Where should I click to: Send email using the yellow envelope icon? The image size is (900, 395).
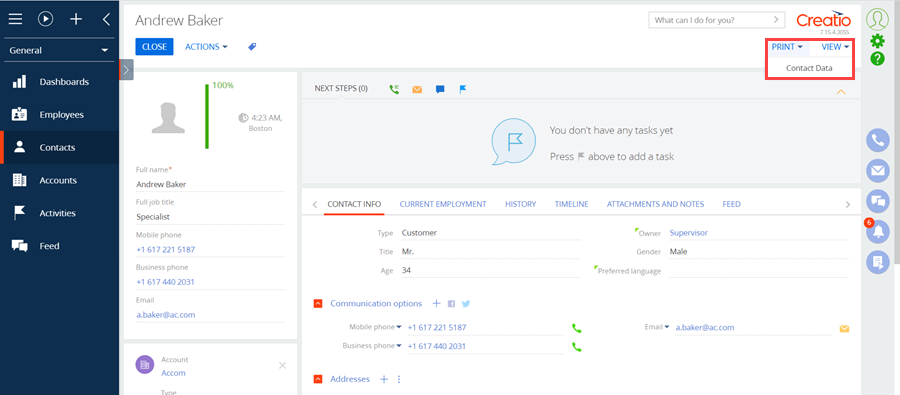pyautogui.click(x=844, y=328)
